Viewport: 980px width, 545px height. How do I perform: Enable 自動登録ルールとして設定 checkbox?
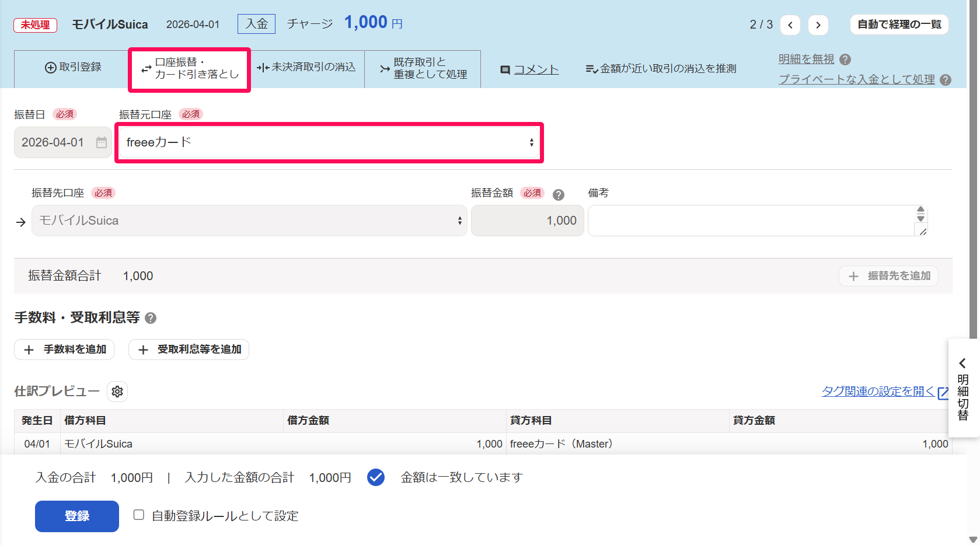click(139, 515)
